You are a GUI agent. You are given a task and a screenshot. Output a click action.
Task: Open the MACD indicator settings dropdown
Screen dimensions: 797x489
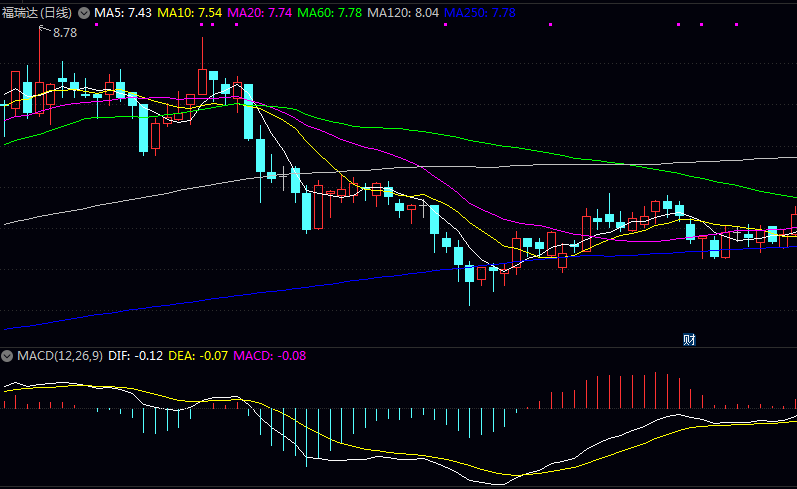point(7,356)
